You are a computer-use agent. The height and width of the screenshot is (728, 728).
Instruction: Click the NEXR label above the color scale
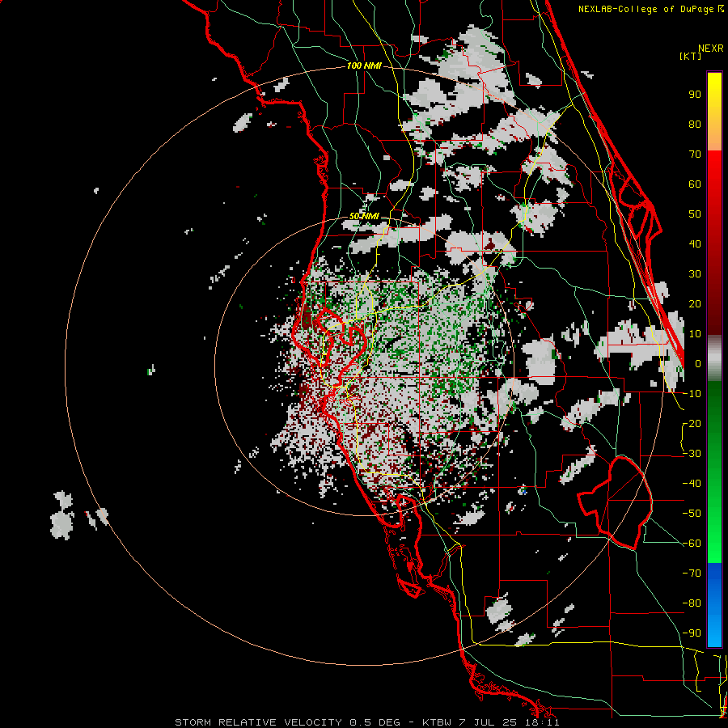(x=710, y=49)
